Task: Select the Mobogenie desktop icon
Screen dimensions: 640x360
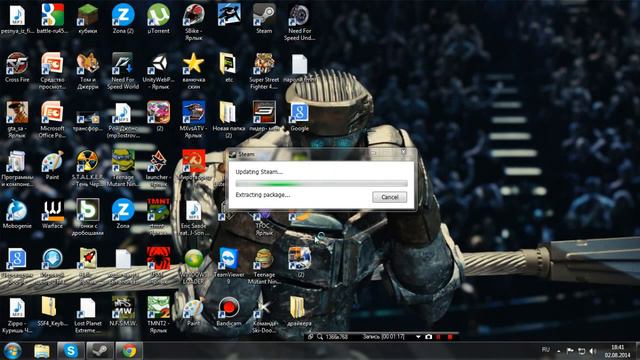Action: pyautogui.click(x=17, y=214)
